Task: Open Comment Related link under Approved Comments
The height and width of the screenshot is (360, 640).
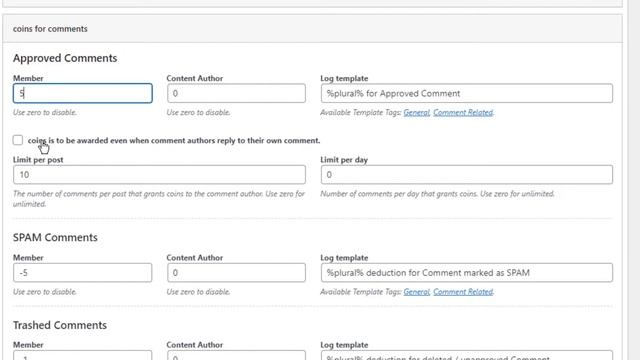Action: tap(463, 112)
